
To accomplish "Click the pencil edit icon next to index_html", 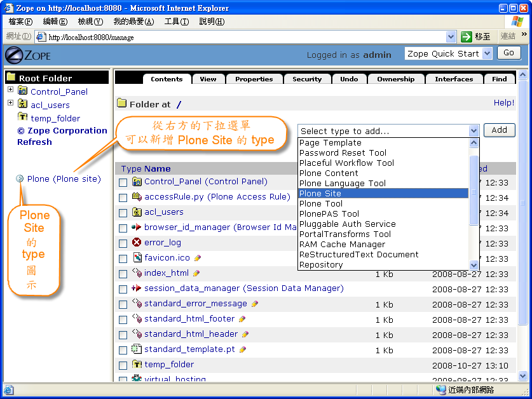I will coord(196,273).
